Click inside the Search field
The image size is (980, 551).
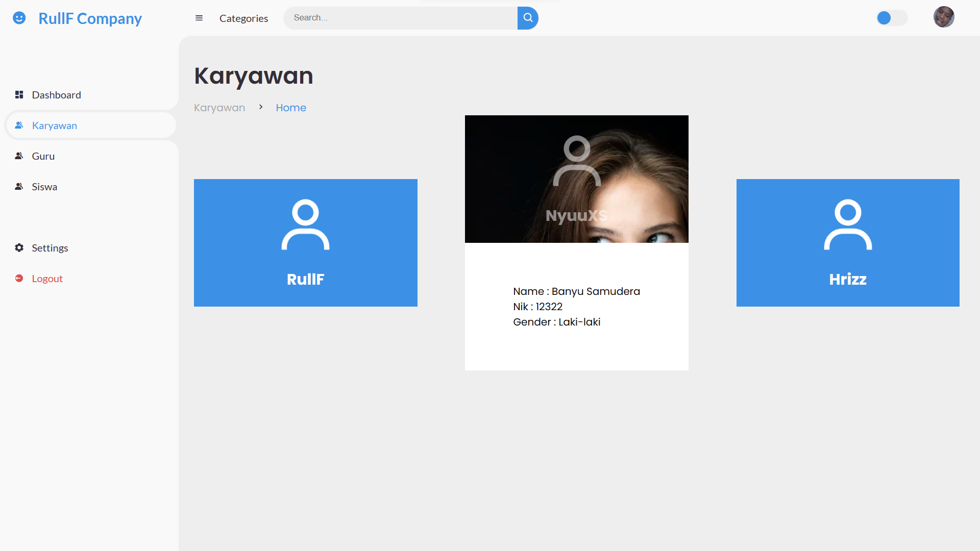coord(400,18)
